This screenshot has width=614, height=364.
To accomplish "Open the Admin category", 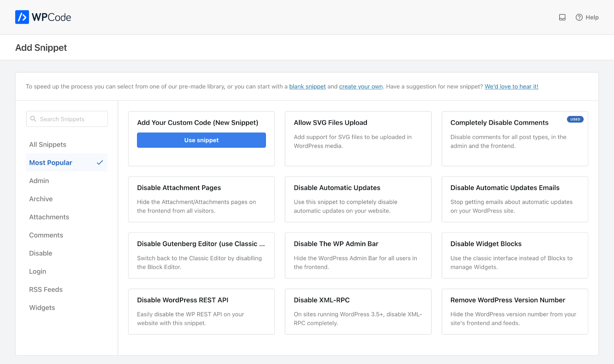I will (x=39, y=181).
